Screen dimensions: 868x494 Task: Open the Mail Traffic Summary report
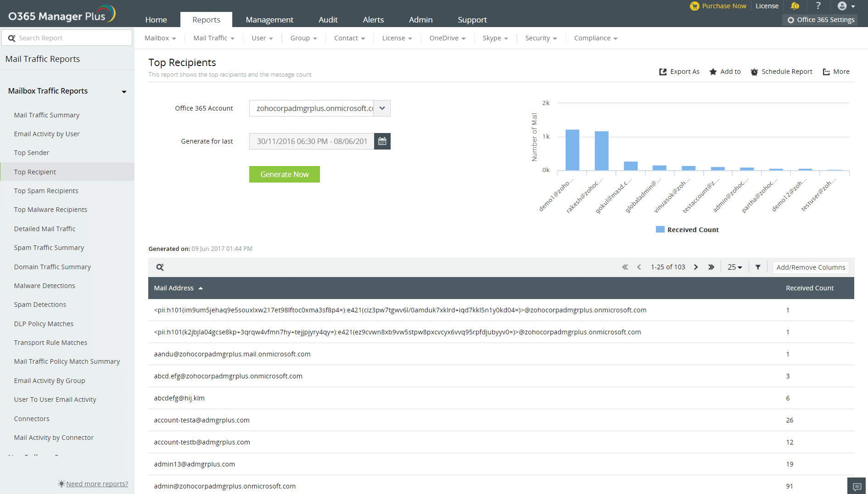[47, 115]
